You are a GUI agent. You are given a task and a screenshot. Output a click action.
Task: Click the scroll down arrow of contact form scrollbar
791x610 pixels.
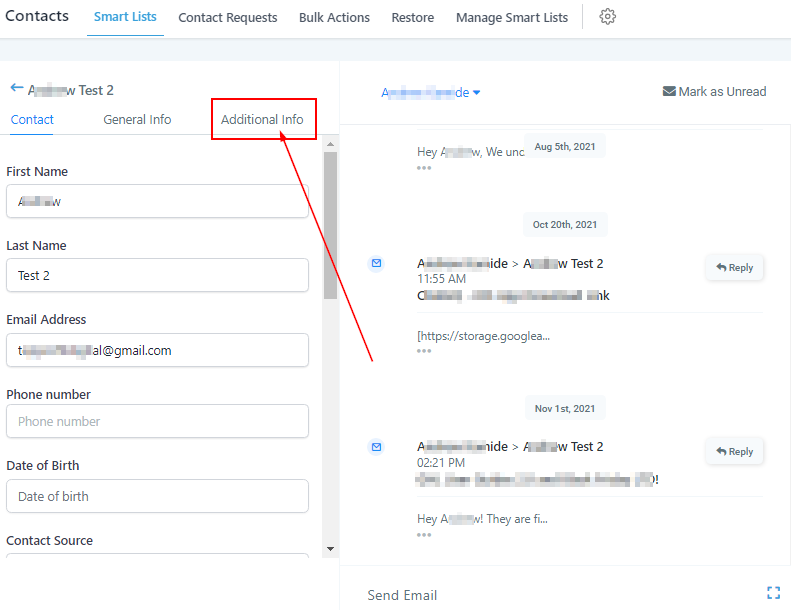330,548
